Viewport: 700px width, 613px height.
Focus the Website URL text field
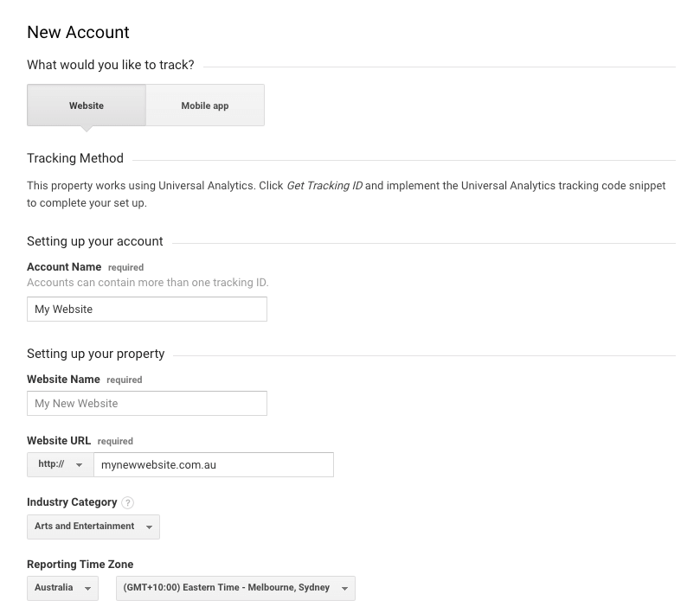212,464
